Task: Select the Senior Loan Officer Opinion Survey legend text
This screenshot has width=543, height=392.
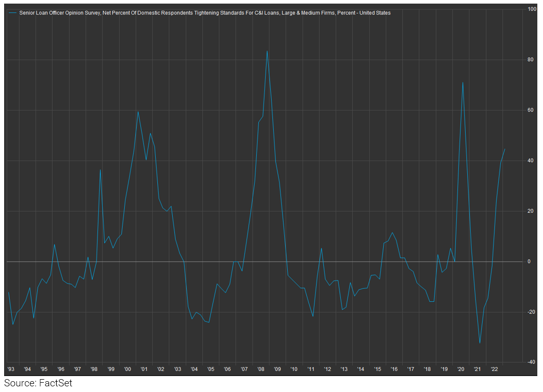Action: 205,13
